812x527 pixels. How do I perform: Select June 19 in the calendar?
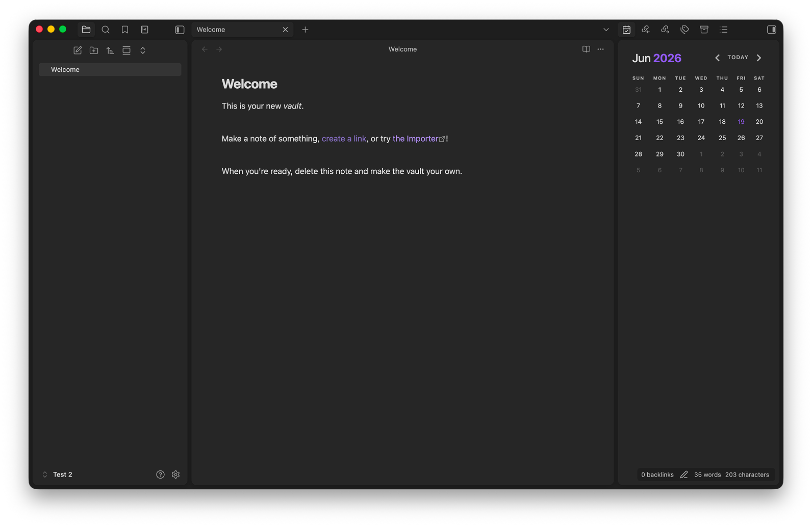coord(741,122)
